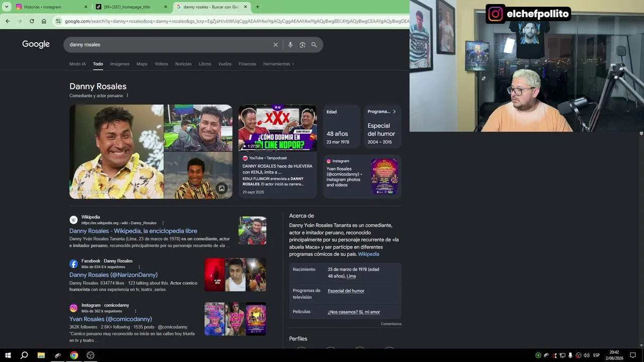This screenshot has height=362, width=644.
Task: Open 'Danny Rosales (@NarizonDanny)' Facebook link
Action: 113,275
